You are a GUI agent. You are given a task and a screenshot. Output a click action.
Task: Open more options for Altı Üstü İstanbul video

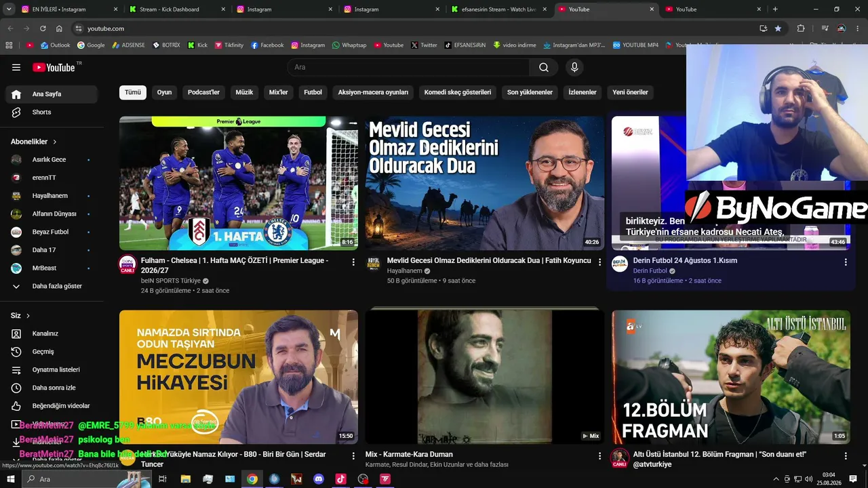[x=846, y=455]
